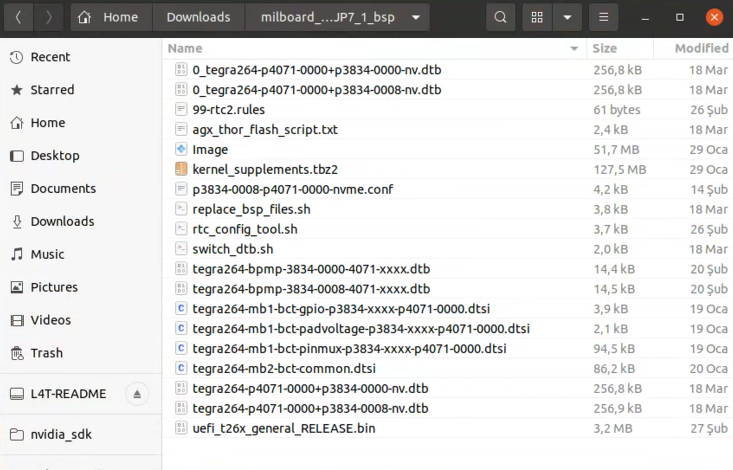This screenshot has height=470, width=733.
Task: Select 0_tegra264-p4071-0000+p3834-0008-nv.dtb file
Action: pyautogui.click(x=448, y=90)
